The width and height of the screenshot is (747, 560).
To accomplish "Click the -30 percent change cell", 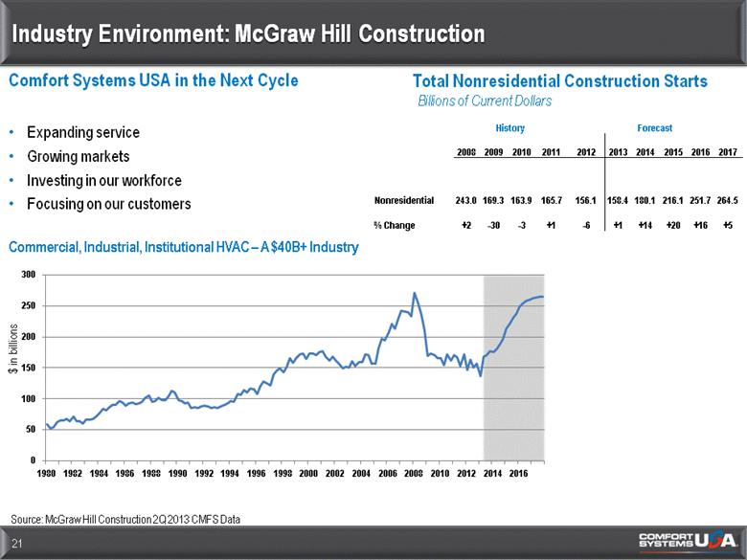I will pyautogui.click(x=493, y=225).
